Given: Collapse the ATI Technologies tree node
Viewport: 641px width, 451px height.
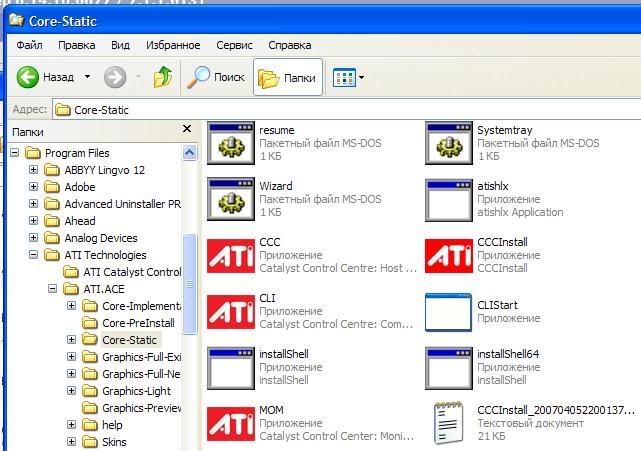Looking at the screenshot, I should coord(34,255).
